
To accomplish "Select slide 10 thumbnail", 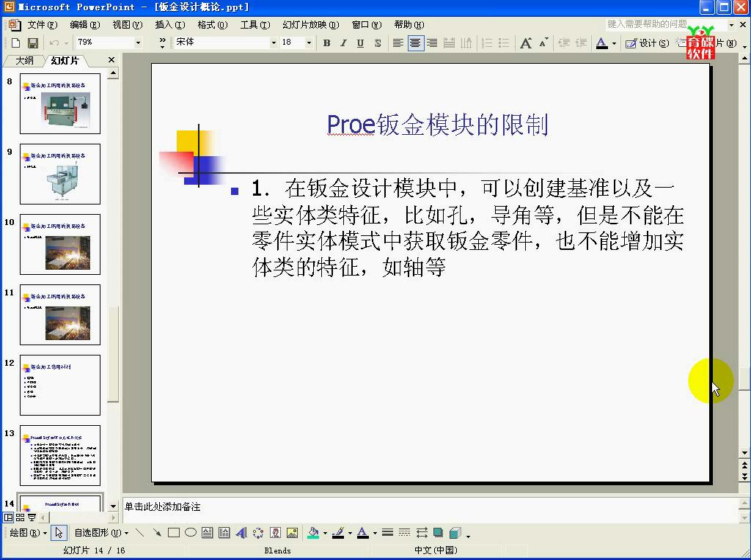I will point(60,245).
